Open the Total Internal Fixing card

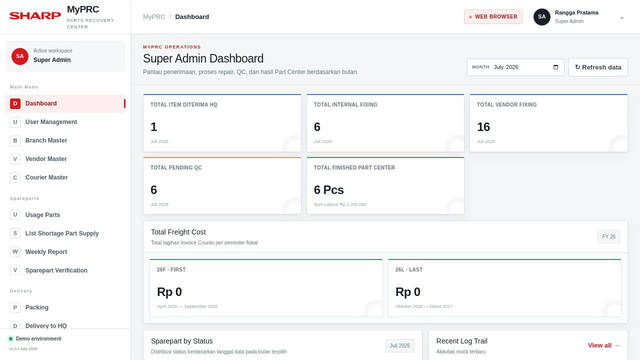click(385, 123)
